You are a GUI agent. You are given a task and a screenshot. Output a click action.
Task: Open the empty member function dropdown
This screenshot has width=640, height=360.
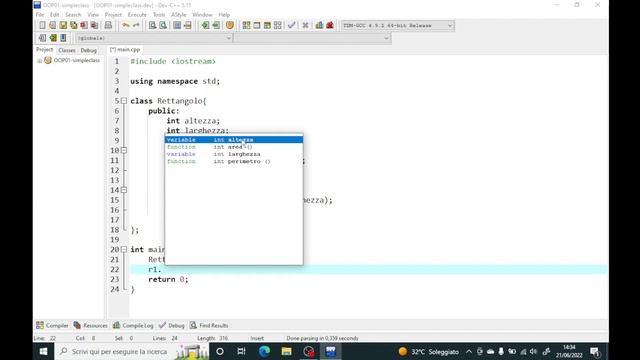coord(313,38)
